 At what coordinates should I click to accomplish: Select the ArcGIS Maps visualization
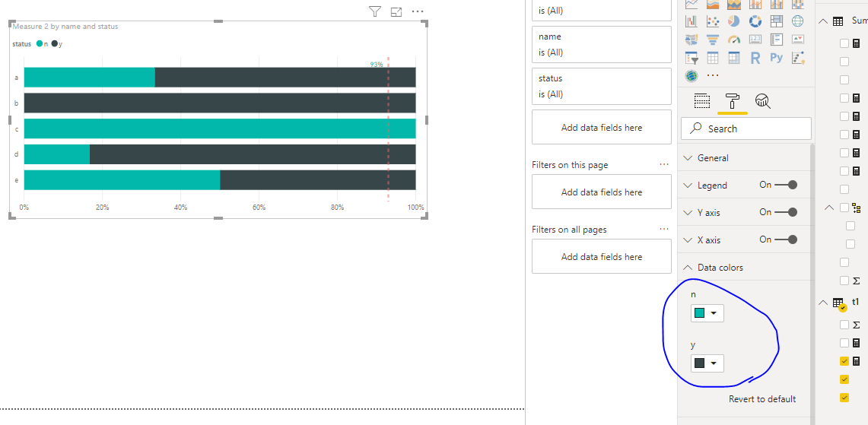tap(691, 76)
